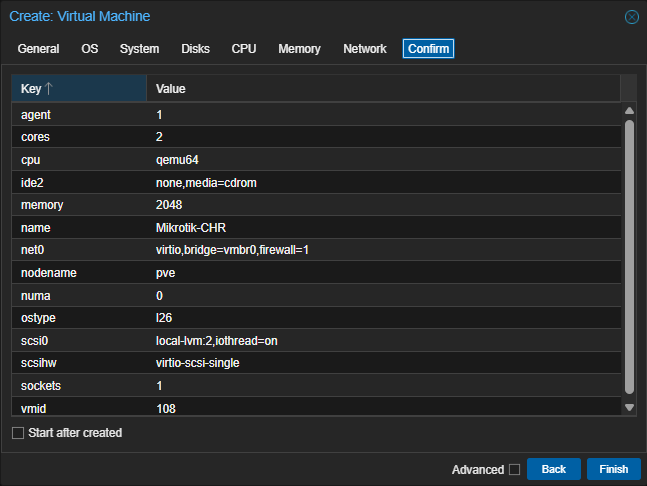Select the name row Mikrotik-CHR
The width and height of the screenshot is (647, 486).
pyautogui.click(x=316, y=228)
